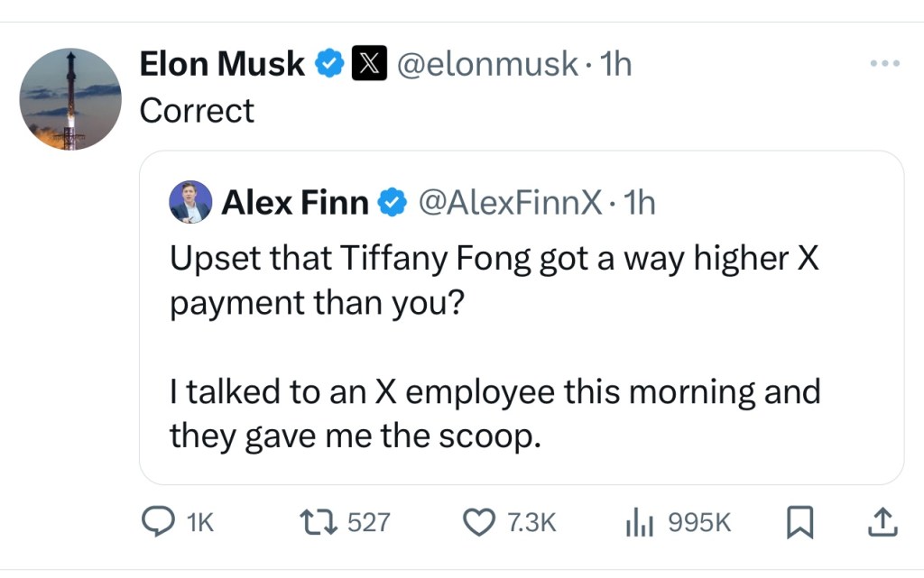Like the tweet with the heart icon
924x578 pixels.
click(x=478, y=521)
